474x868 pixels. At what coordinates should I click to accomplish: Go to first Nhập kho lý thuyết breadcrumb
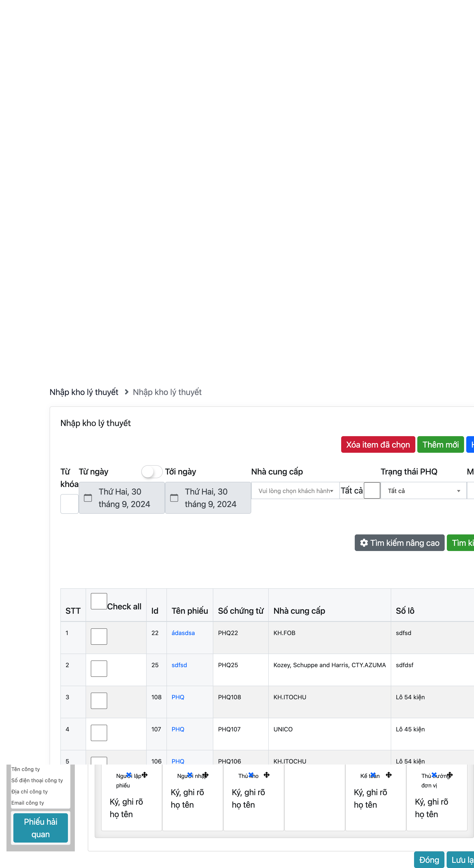[x=84, y=392]
